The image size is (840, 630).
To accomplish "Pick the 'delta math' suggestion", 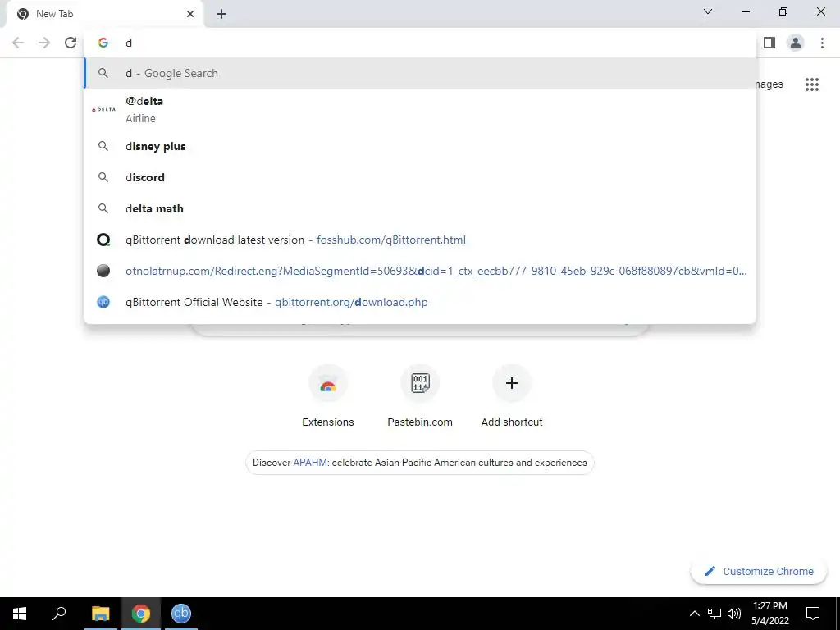I will (420, 208).
